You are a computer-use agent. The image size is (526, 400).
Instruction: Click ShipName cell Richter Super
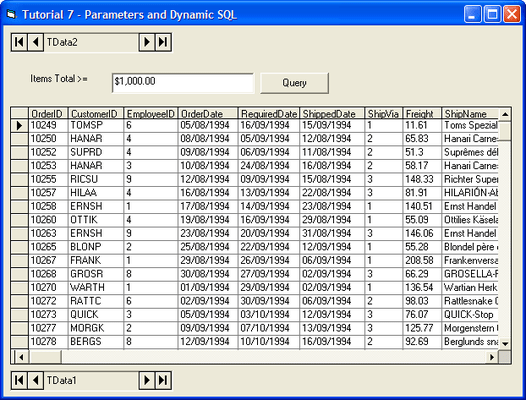coord(470,180)
